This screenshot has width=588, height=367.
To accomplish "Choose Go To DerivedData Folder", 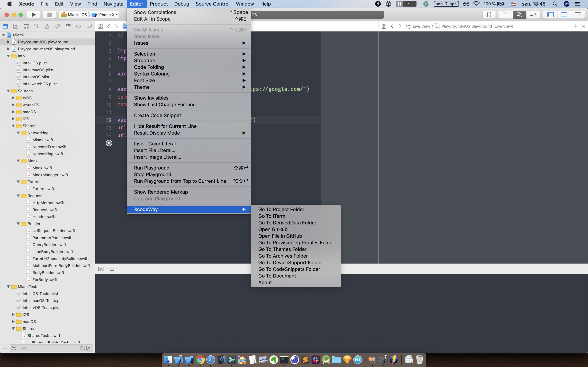I will tap(287, 223).
